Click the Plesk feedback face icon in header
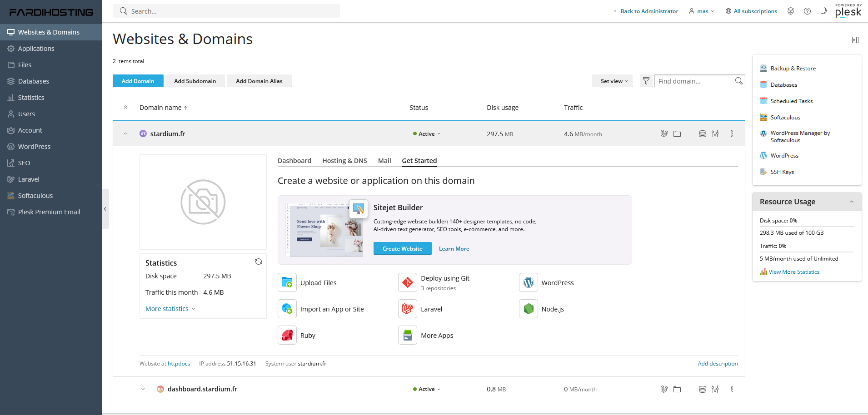This screenshot has height=415, width=868. click(791, 11)
